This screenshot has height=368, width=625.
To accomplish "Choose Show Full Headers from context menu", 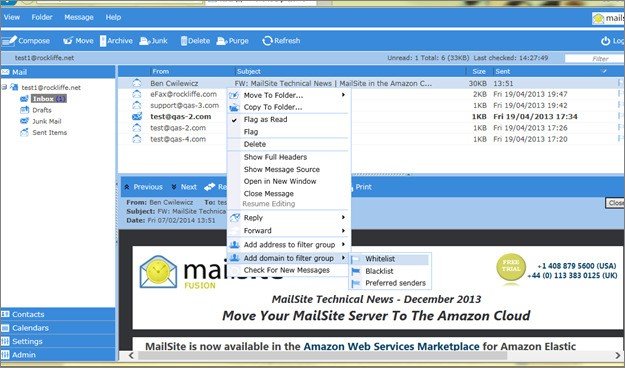I will [x=275, y=157].
